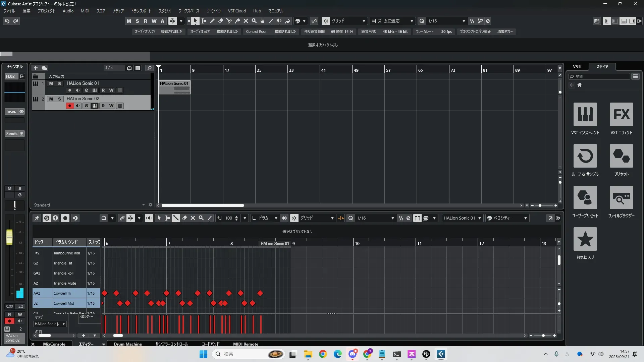644x362 pixels.
Task: Open the Velocity controller dropdown in editor
Action: [x=525, y=218]
